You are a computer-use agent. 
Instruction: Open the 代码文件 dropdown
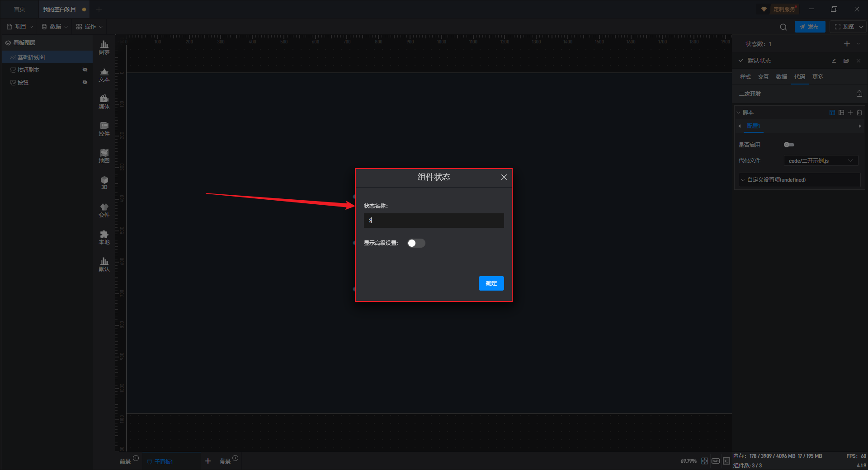tap(821, 160)
